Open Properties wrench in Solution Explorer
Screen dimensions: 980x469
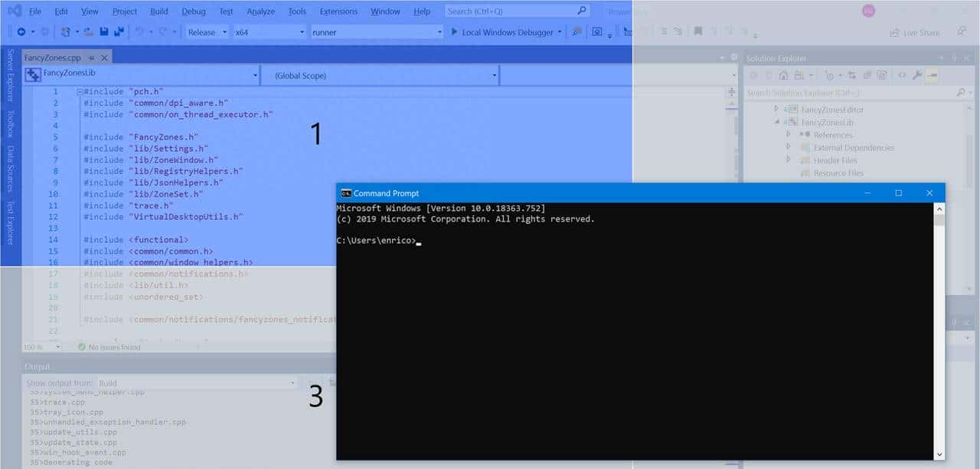tap(916, 75)
